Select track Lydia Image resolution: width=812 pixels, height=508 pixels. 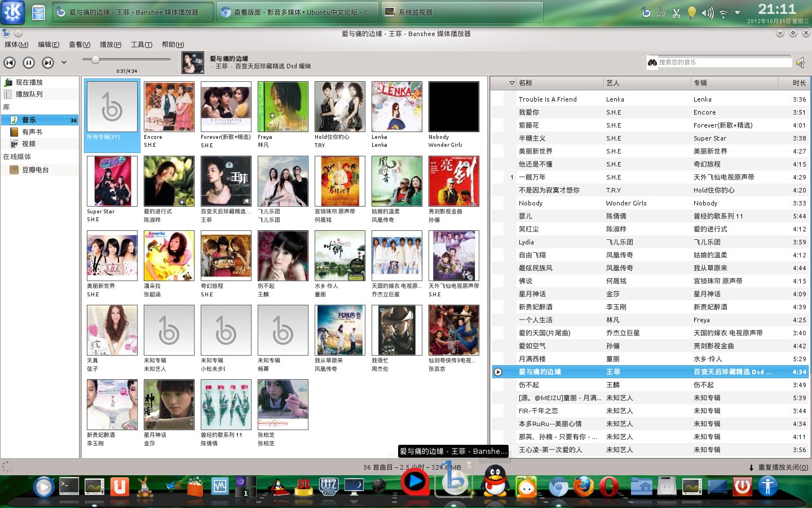tap(650, 242)
